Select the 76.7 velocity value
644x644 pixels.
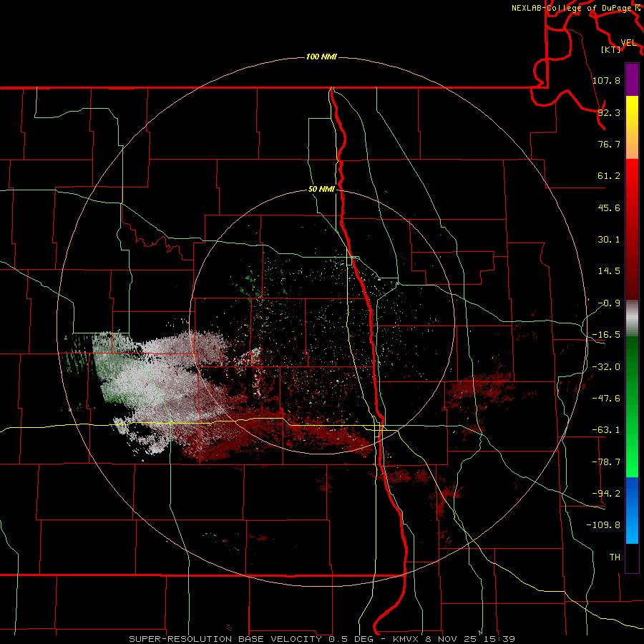609,144
